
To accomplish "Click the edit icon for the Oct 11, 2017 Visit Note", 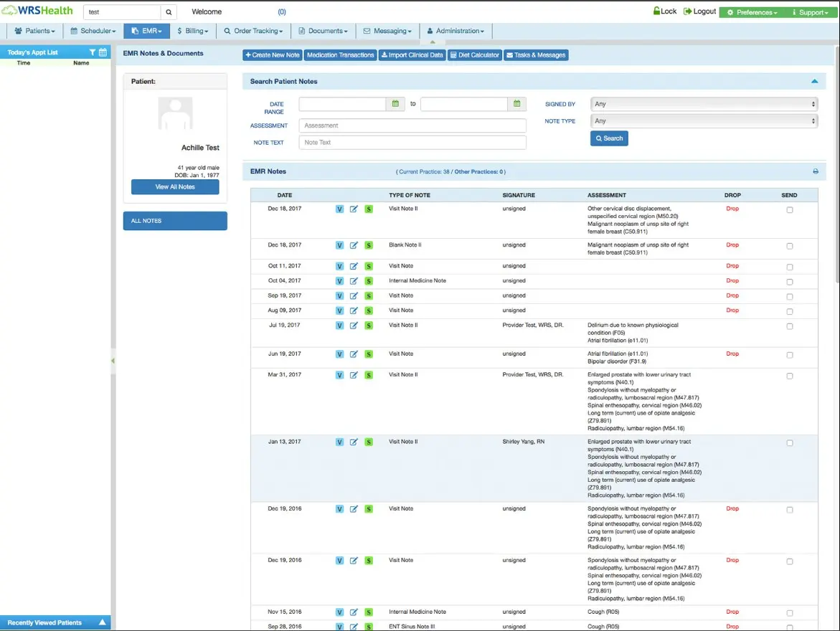I will tap(354, 266).
